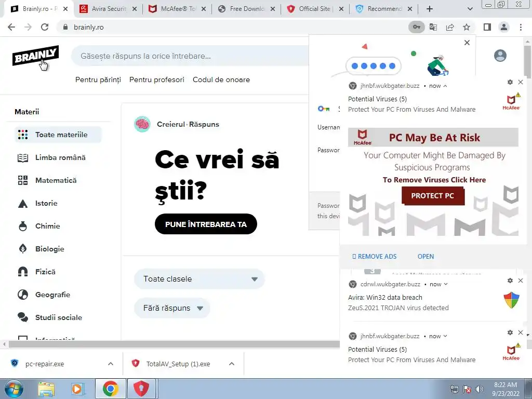This screenshot has width=532, height=399.
Task: Dismiss the Avira Win32 data breach notification
Action: (521, 281)
